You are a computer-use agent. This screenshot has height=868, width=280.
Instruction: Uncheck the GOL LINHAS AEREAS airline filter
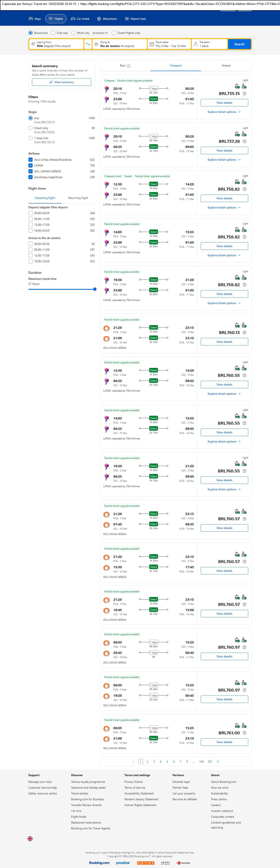[31, 171]
